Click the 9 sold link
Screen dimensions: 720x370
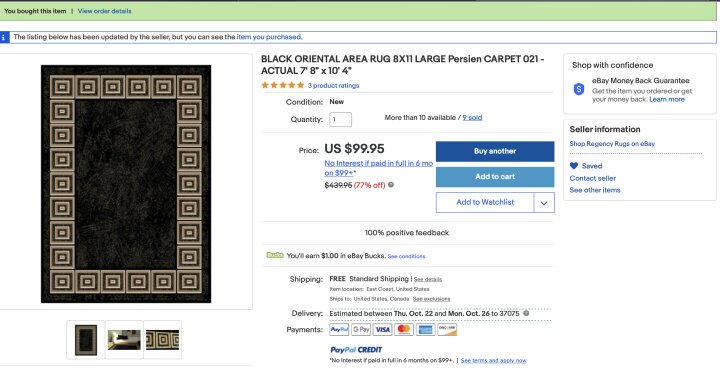click(x=472, y=118)
